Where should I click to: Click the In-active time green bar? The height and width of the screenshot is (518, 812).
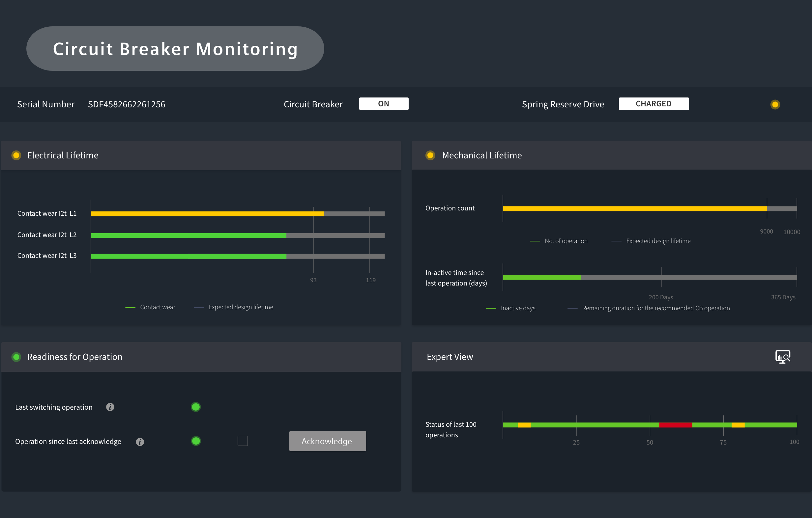541,277
